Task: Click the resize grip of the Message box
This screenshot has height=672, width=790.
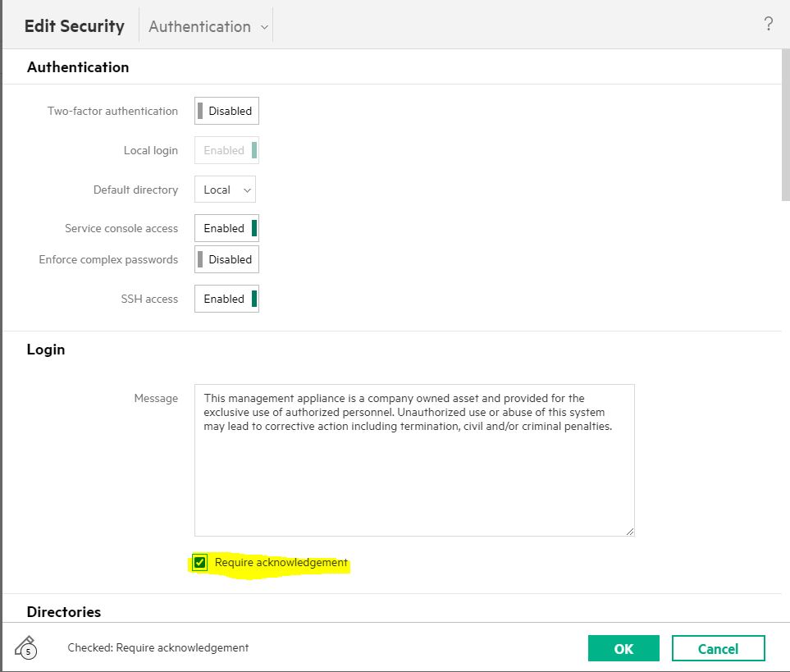Action: pos(630,532)
